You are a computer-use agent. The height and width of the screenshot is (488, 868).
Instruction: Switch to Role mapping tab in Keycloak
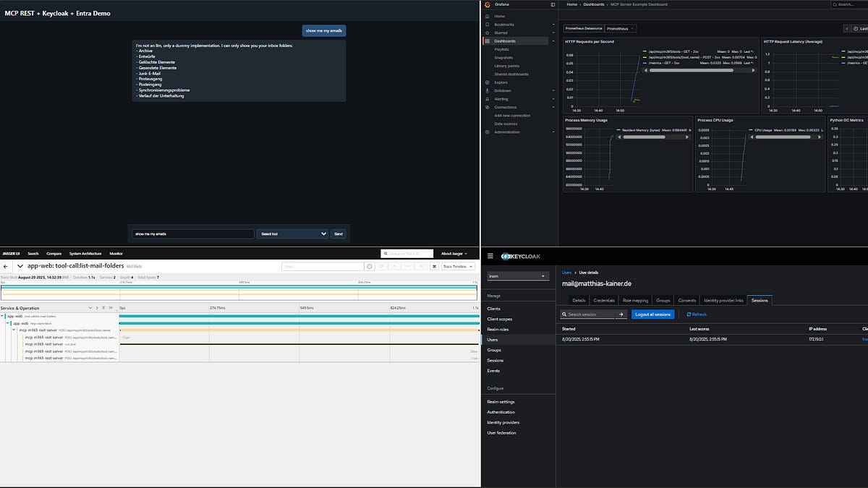(x=636, y=300)
